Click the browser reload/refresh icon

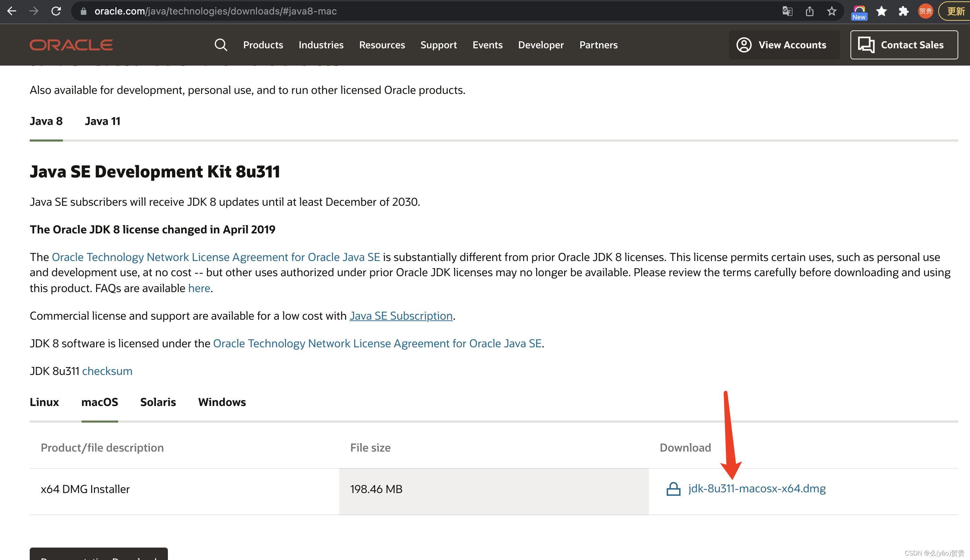pos(55,11)
